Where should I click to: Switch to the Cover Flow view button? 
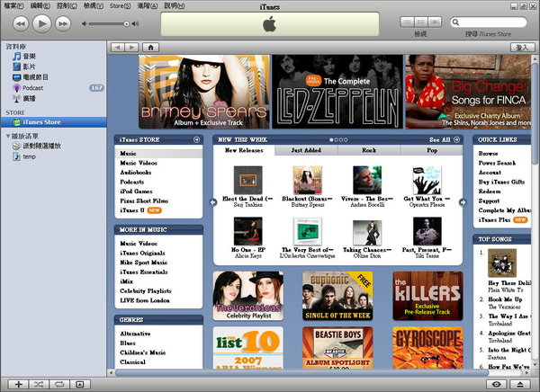435,22
